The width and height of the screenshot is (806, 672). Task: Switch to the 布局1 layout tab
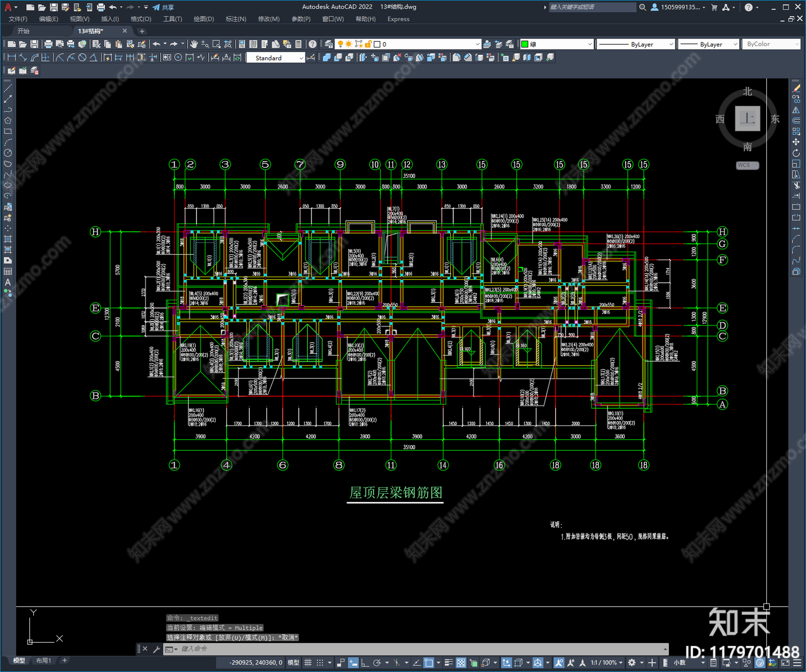point(43,660)
